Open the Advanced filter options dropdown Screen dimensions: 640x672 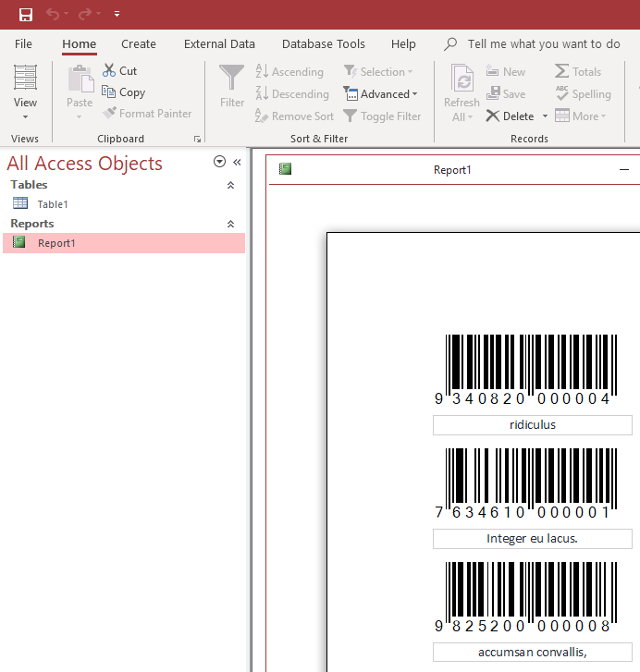tap(381, 94)
